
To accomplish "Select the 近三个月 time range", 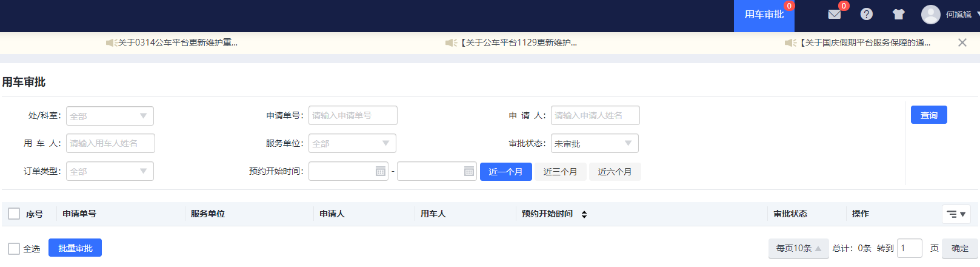I will tap(560, 172).
